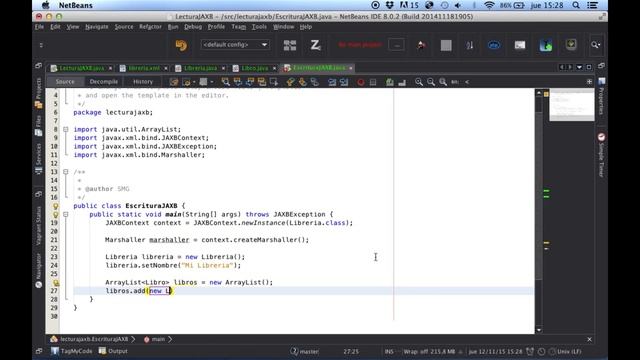Open Spotlight search in menu bar

tap(576, 5)
